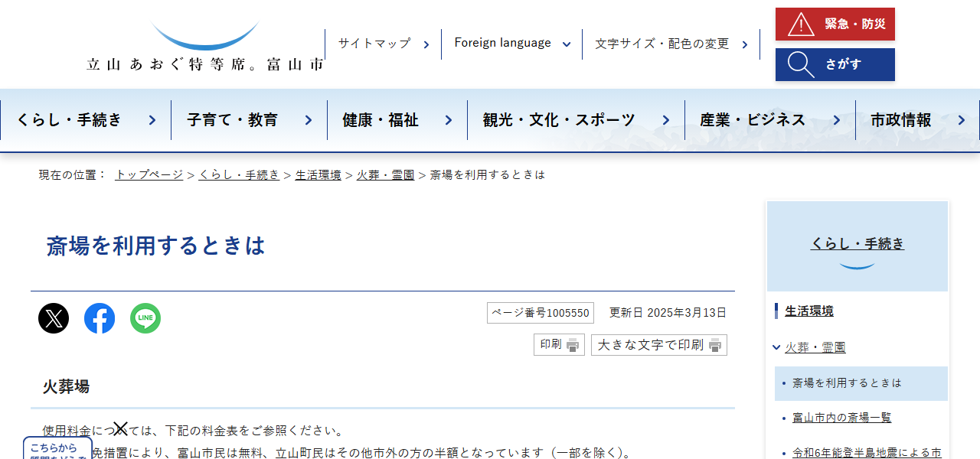Open the chat widget こちらから質問をどうぞ
This screenshot has height=459, width=980.
56,450
